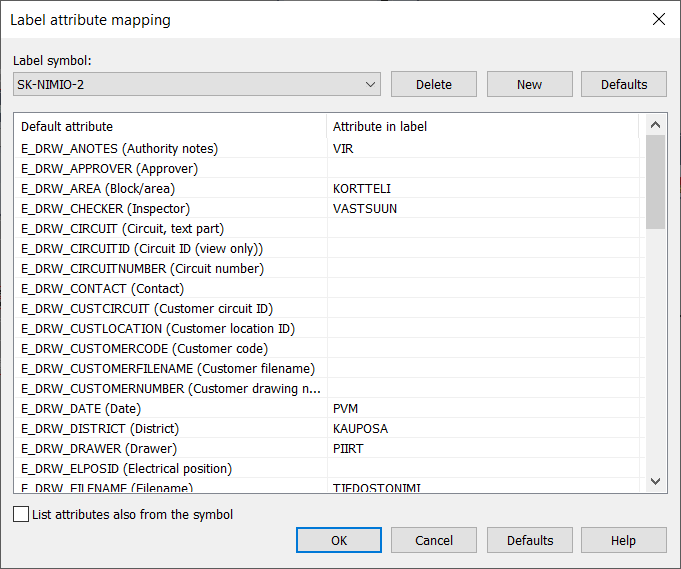
Task: Click empty label cell for E_DRW_APPROVER
Action: coord(480,169)
